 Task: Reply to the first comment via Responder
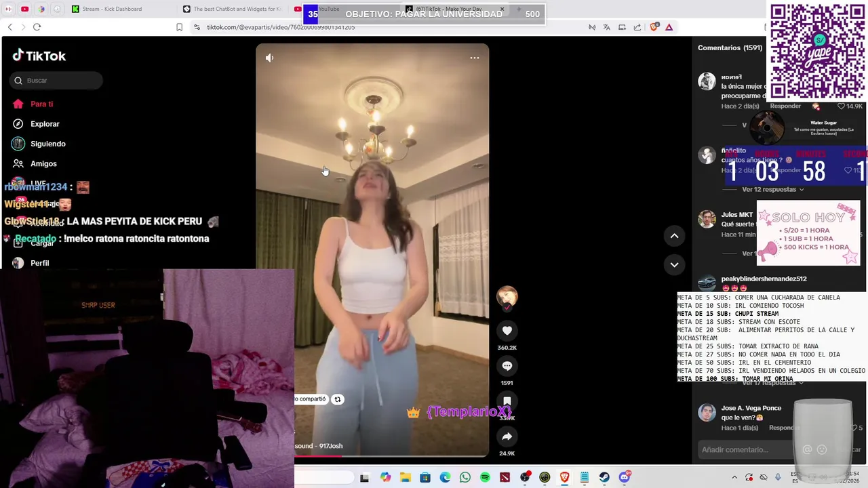point(785,106)
